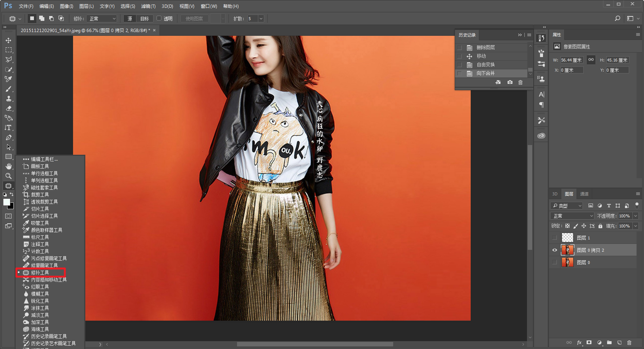
Task: Delete current history state trash icon
Action: point(520,82)
